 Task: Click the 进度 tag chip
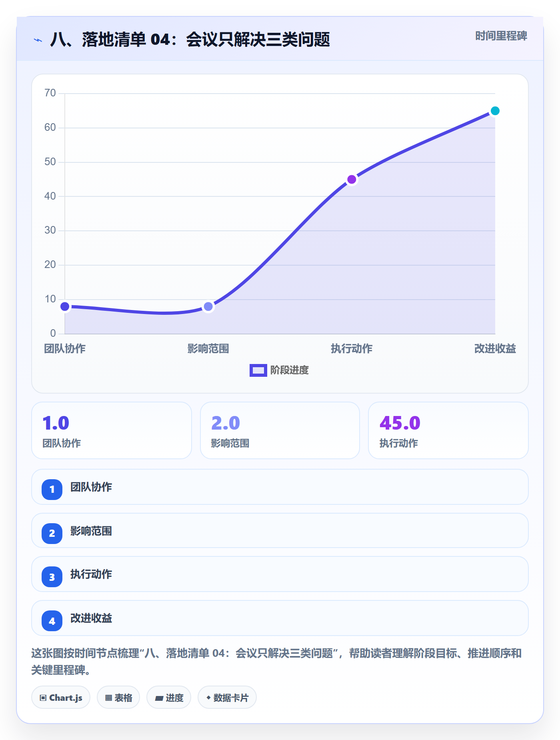tap(169, 697)
